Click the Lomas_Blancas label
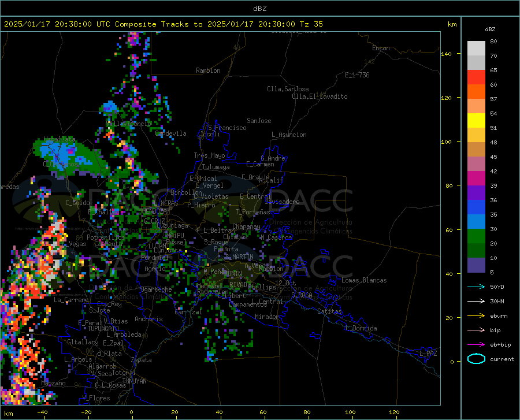 [364, 280]
